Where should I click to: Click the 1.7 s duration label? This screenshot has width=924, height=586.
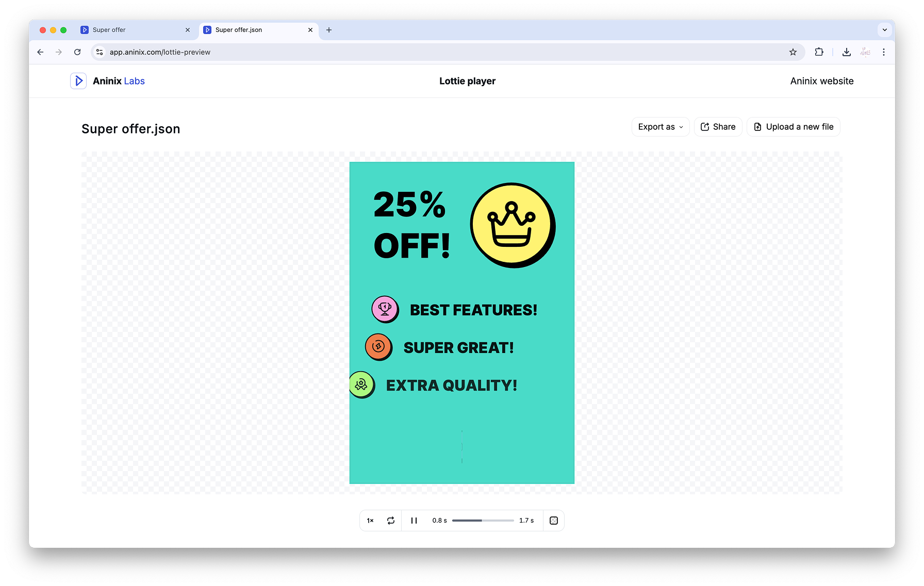(526, 521)
